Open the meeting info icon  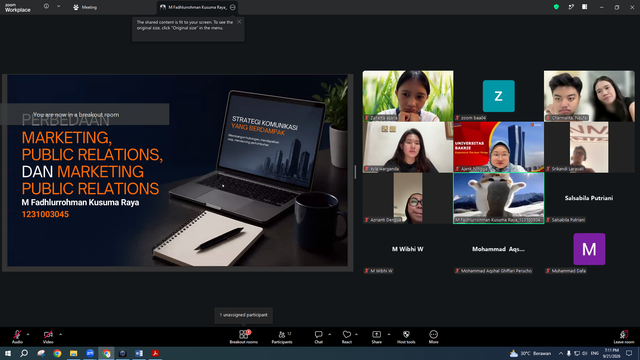point(46,7)
